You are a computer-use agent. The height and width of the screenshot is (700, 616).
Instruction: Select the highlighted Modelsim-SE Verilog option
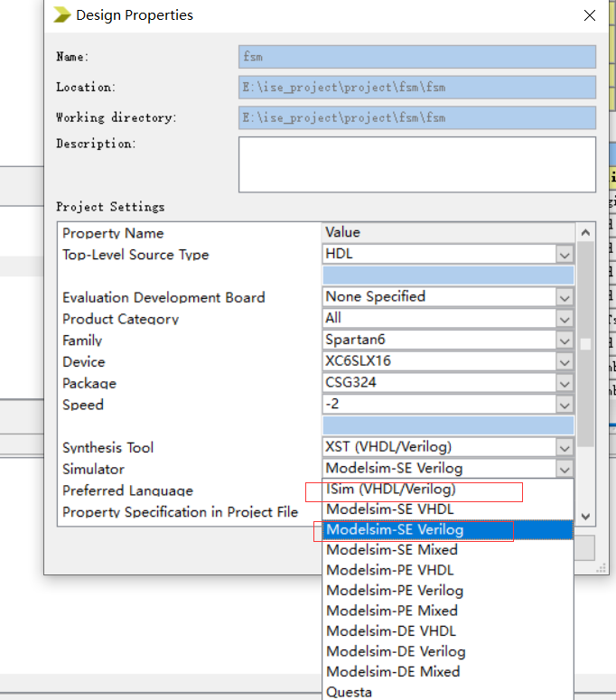click(x=448, y=530)
